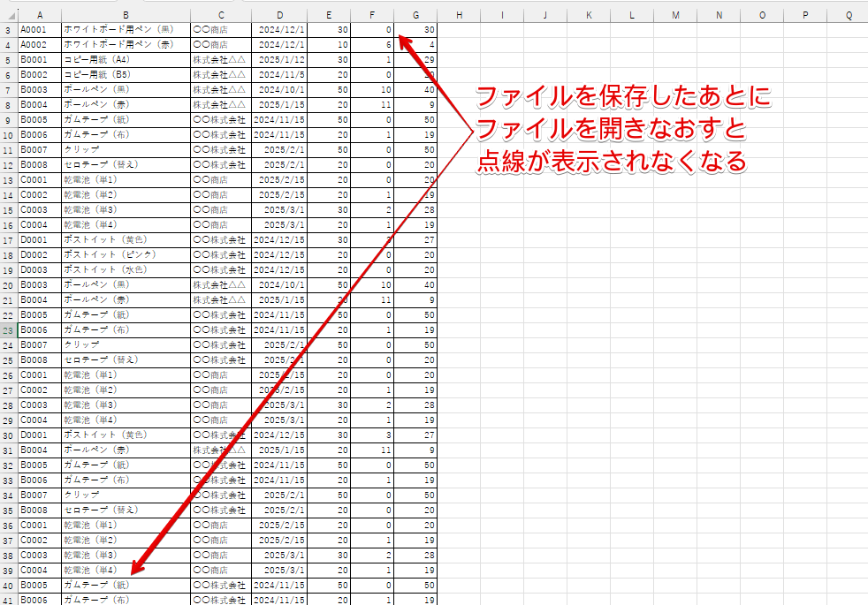The height and width of the screenshot is (605, 868).
Task: Select the B0007 code cell in column A
Action: pos(40,149)
